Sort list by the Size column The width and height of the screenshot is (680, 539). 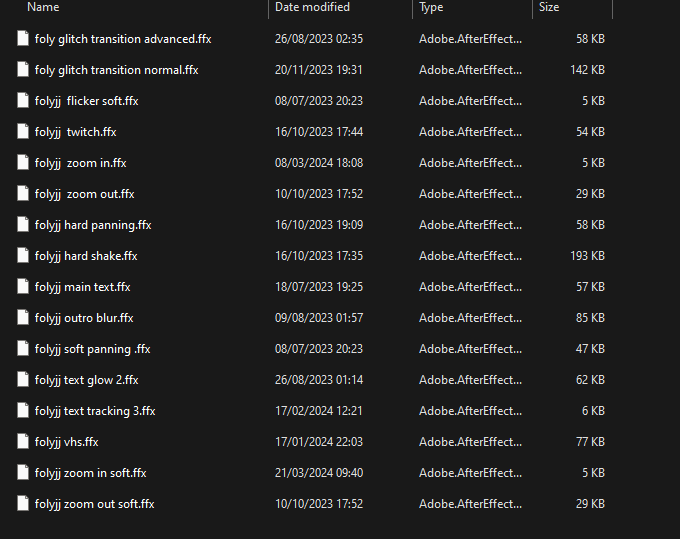[549, 7]
